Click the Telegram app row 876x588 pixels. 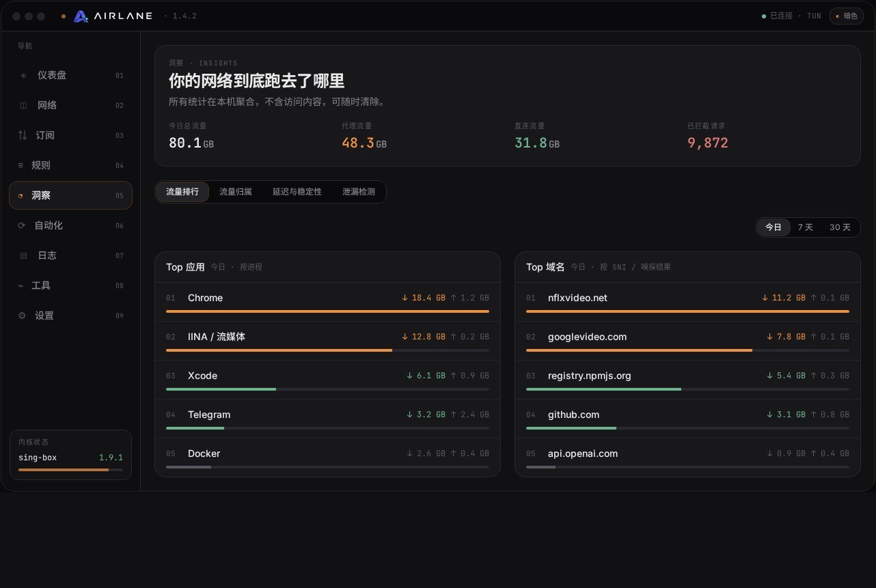[x=327, y=419]
